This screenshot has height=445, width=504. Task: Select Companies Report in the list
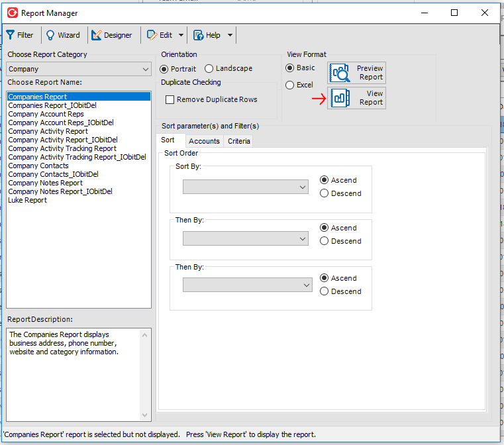point(79,97)
